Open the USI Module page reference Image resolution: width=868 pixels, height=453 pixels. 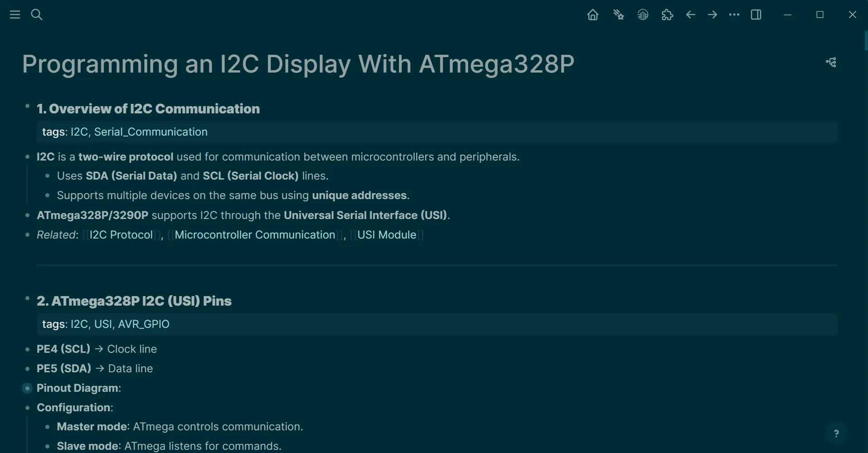coord(387,235)
